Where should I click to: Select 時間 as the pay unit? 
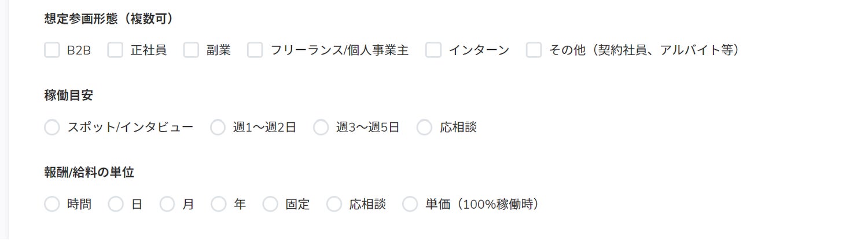tap(52, 204)
